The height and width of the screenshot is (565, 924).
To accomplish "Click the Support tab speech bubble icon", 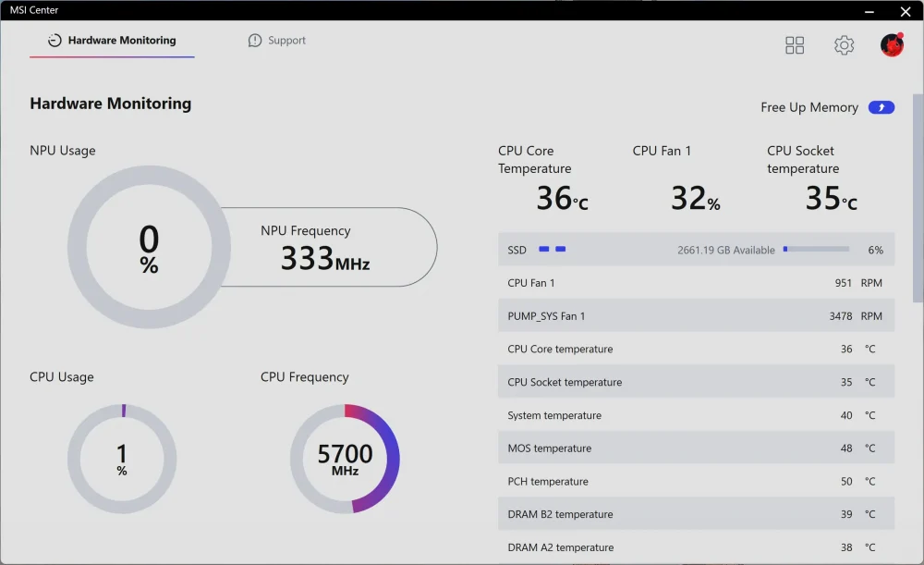I will click(255, 40).
